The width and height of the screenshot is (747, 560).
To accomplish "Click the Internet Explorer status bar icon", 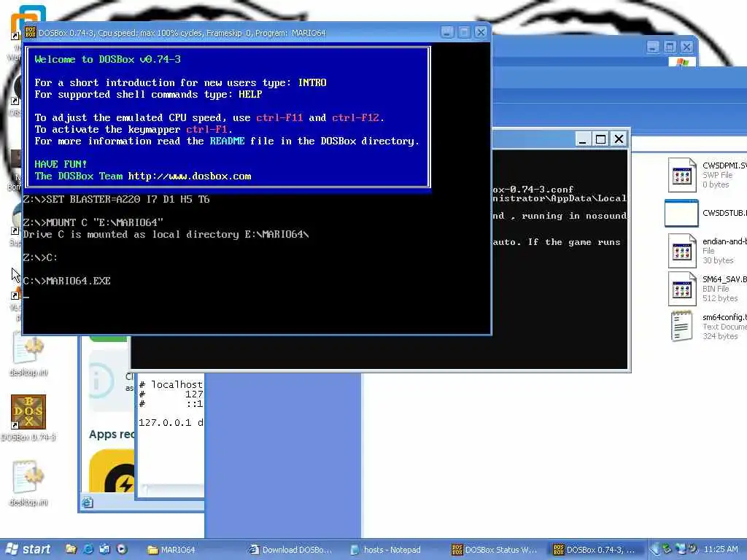I will (x=88, y=502).
